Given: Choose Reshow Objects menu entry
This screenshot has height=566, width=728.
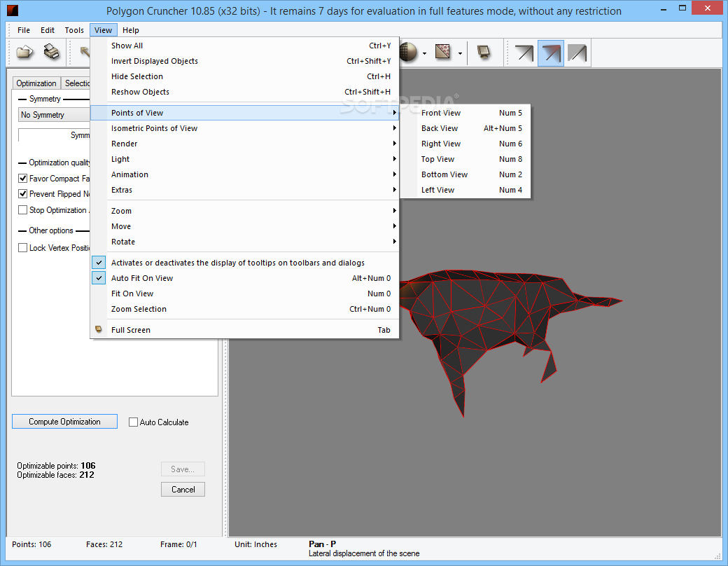Looking at the screenshot, I should 245,92.
